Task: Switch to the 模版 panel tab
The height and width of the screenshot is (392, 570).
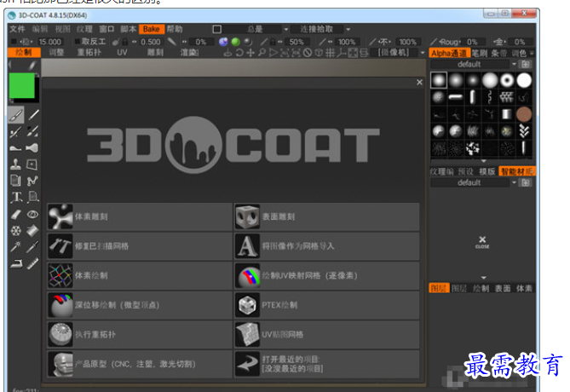Action: click(487, 171)
